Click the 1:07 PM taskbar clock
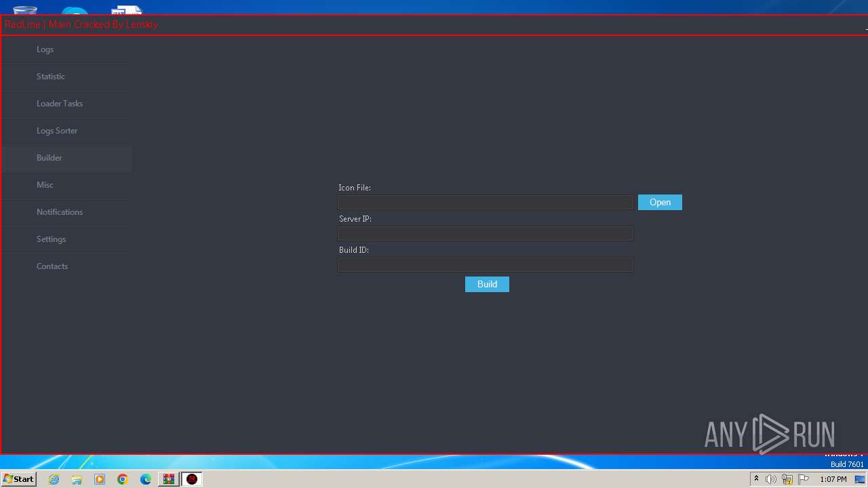The image size is (868, 488). [x=833, y=479]
